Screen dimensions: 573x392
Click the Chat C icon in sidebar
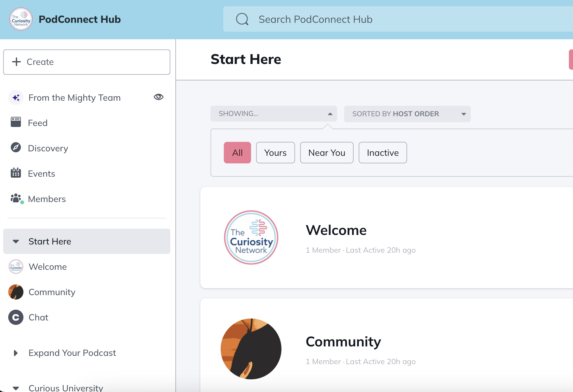pos(16,317)
